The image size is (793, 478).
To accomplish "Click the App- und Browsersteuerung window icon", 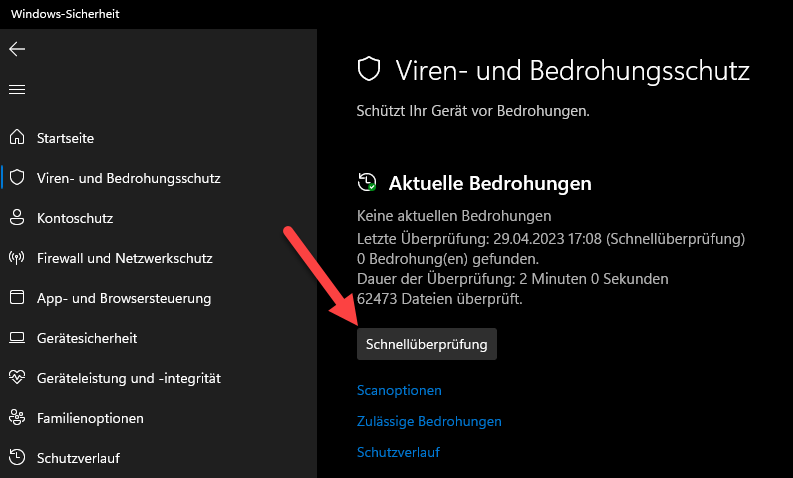I will coord(17,298).
